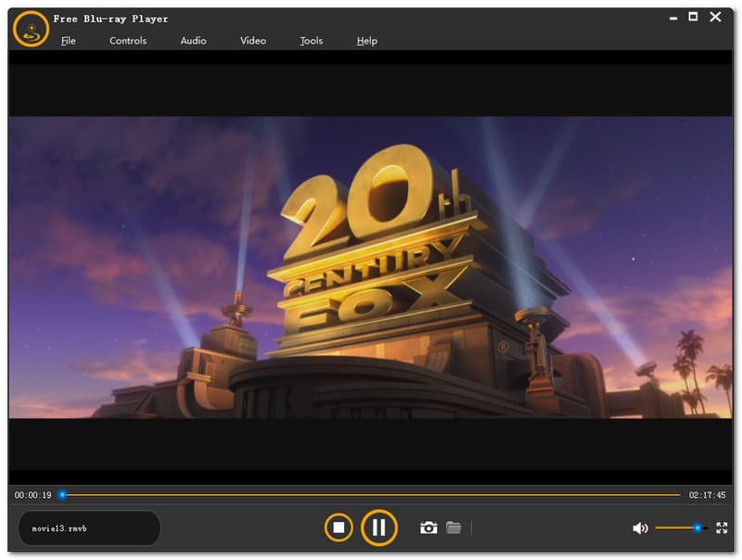Click the movie13.rmvb file name display
Image resolution: width=742 pixels, height=560 pixels.
point(89,528)
